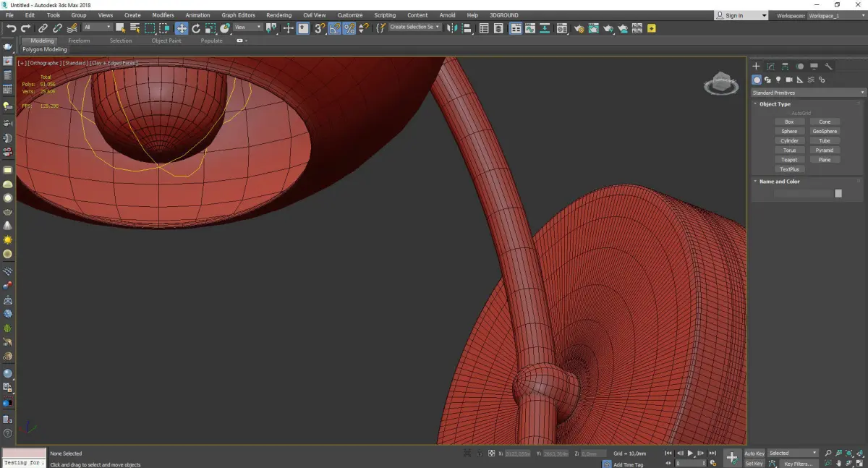Click the GeoSphere primitive button
Screen dimensions: 868x468
[825, 132]
